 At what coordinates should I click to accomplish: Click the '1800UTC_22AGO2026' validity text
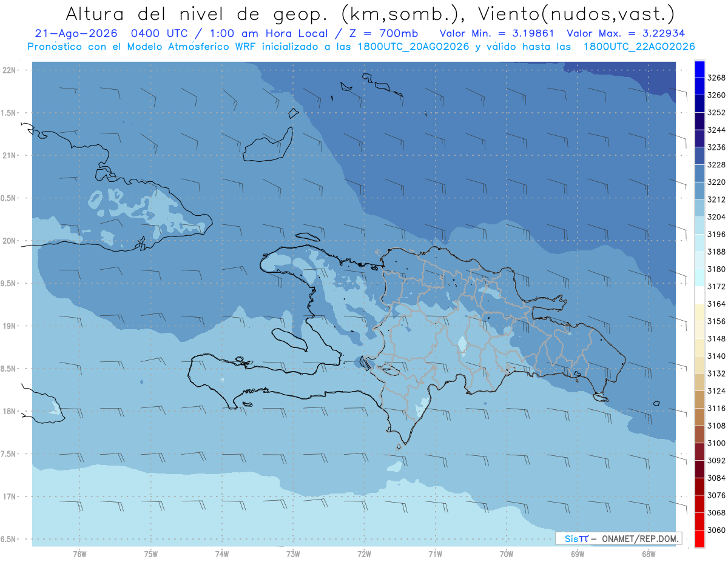click(639, 47)
